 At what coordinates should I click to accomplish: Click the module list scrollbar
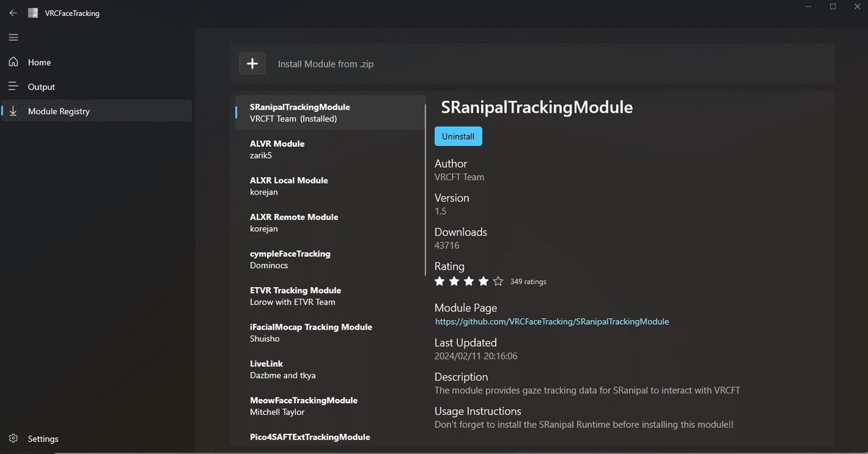coord(425,217)
